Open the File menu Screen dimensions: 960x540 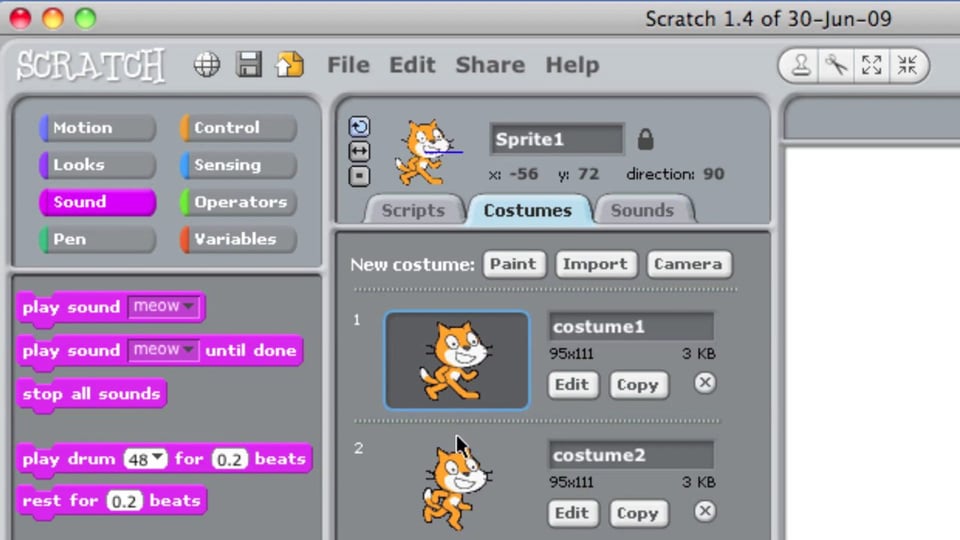coord(348,65)
